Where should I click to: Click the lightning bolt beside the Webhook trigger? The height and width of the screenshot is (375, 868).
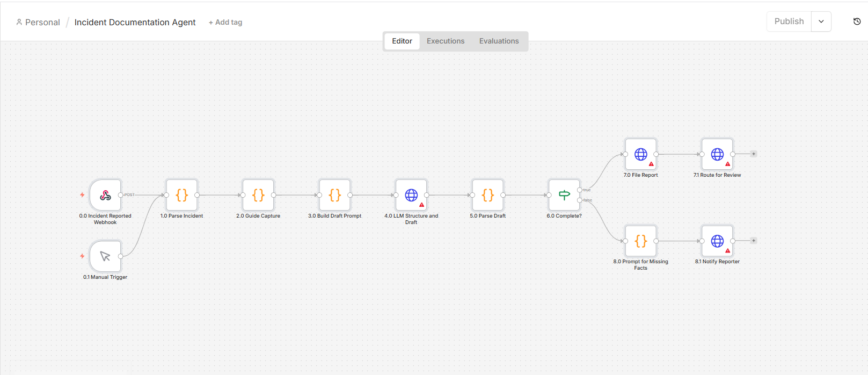[82, 195]
